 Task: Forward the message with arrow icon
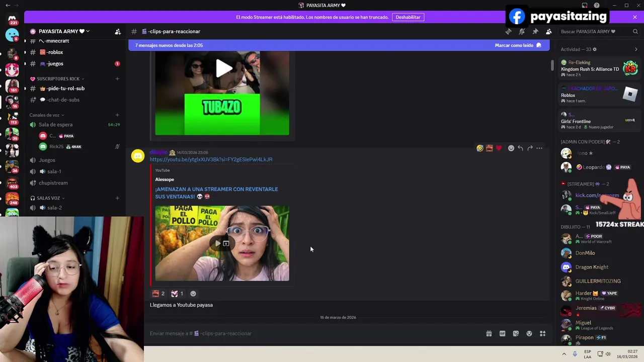pos(530,148)
